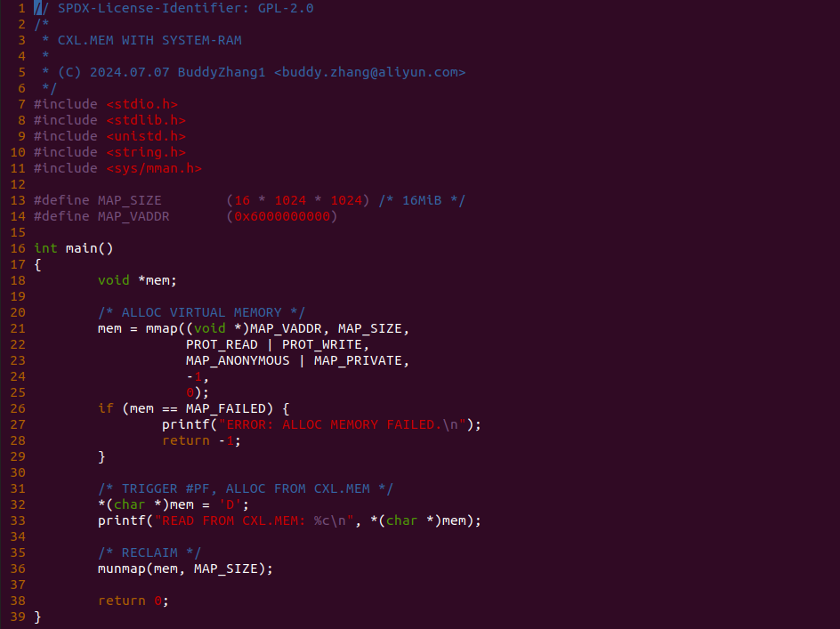Click the void *mem declaration
The height and width of the screenshot is (629, 840).
click(137, 280)
